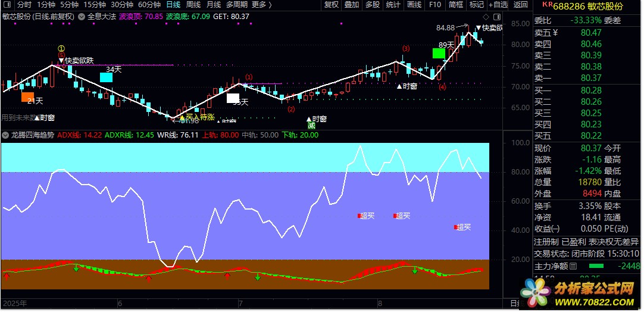The height and width of the screenshot is (312, 644).
Task: Click the diamond icon above the chart
Action: click(486, 17)
